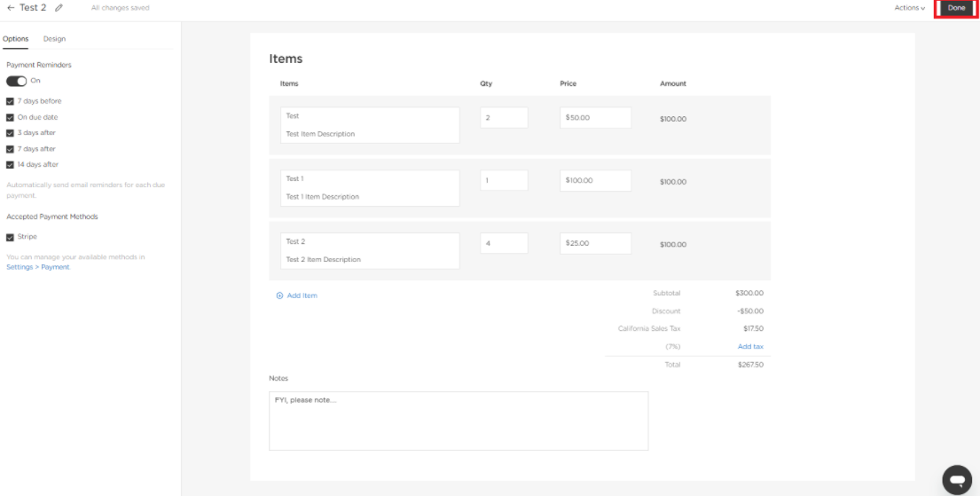Screen dimensions: 980x496
Task: Click the Notes text area
Action: coord(459,421)
